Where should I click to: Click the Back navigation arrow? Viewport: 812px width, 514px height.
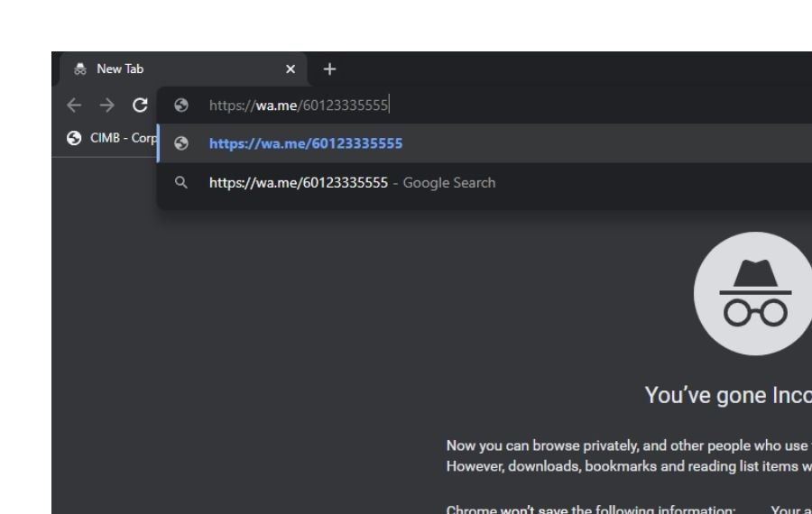click(x=74, y=106)
